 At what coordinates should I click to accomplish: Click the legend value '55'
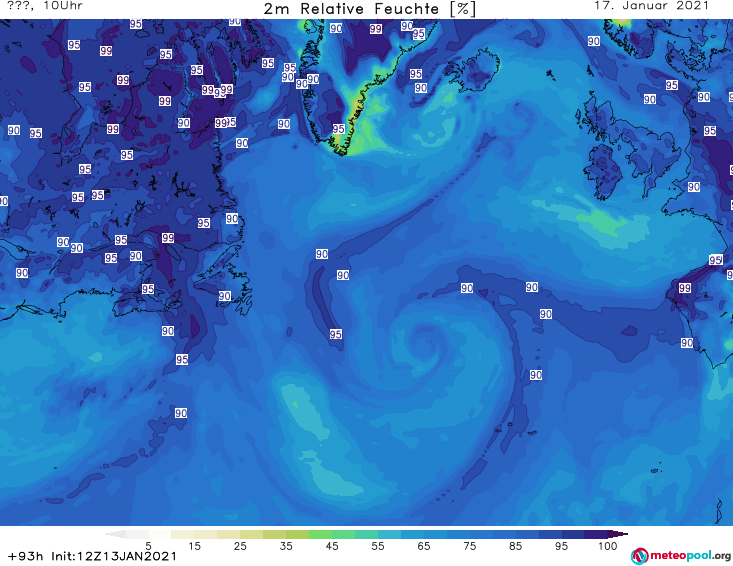point(378,545)
